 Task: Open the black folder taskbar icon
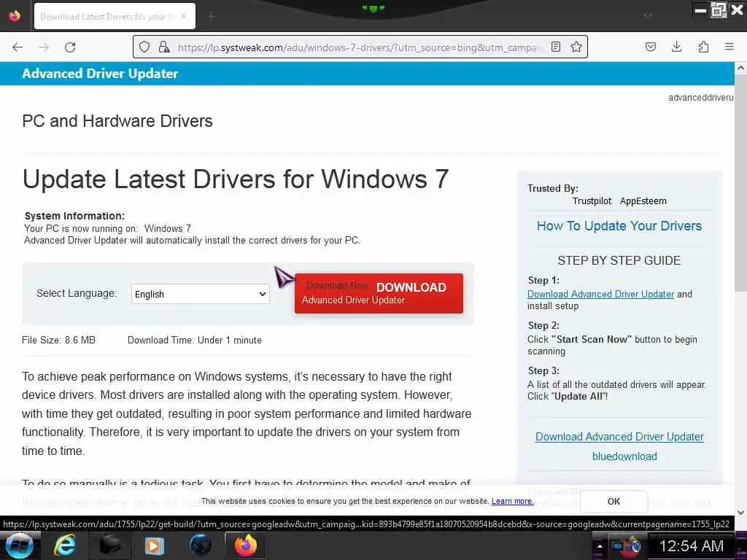(109, 545)
